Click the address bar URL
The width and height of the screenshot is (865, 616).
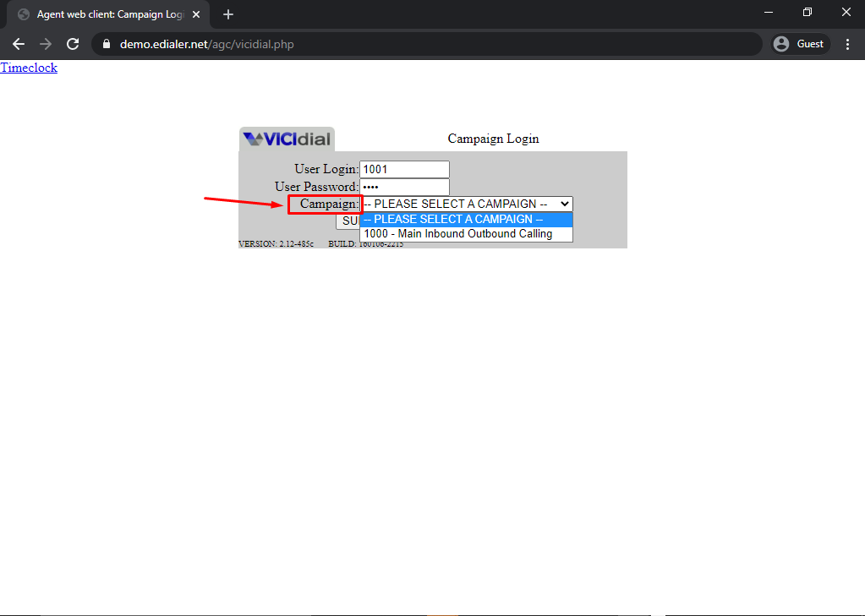[x=207, y=44]
